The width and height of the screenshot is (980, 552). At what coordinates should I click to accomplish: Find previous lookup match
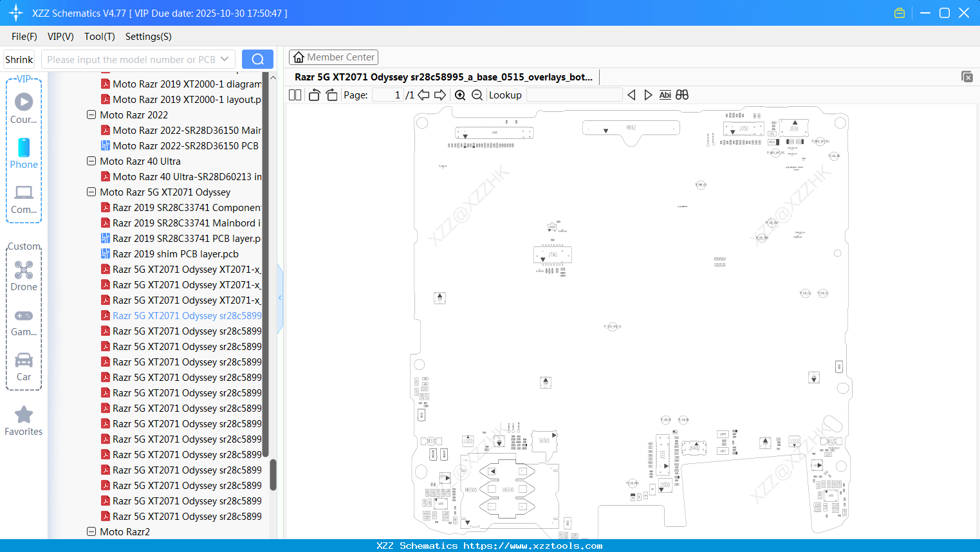[631, 95]
